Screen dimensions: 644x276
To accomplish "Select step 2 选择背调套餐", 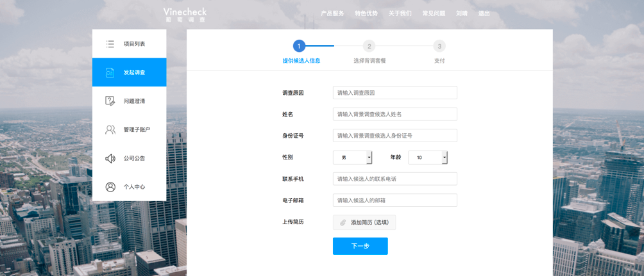I will [x=369, y=46].
